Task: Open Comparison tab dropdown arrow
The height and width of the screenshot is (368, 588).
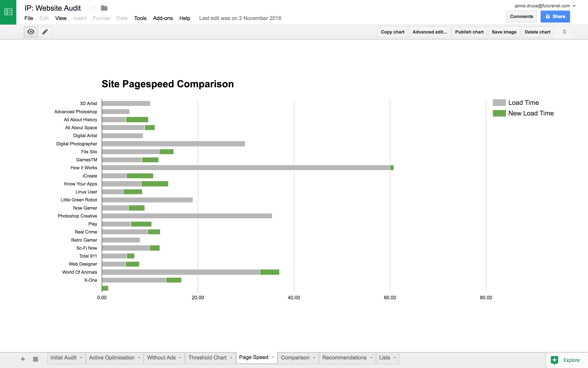Action: pyautogui.click(x=314, y=358)
